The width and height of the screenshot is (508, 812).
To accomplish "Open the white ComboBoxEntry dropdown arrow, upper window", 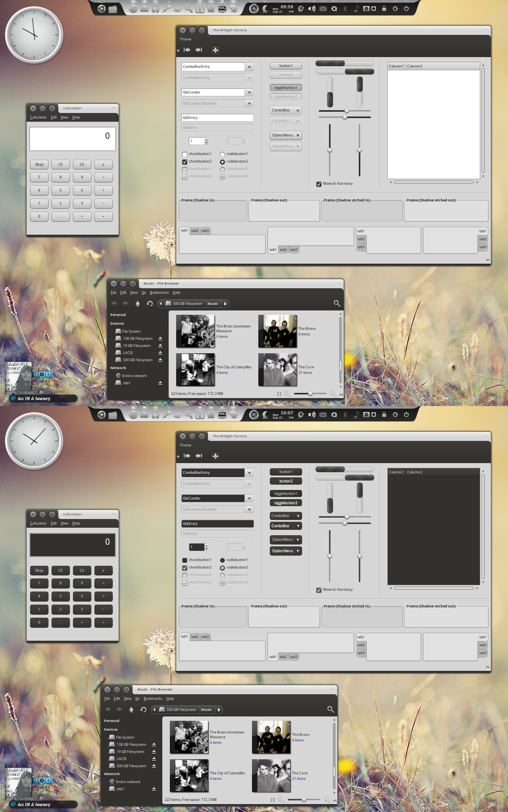I will click(x=249, y=67).
